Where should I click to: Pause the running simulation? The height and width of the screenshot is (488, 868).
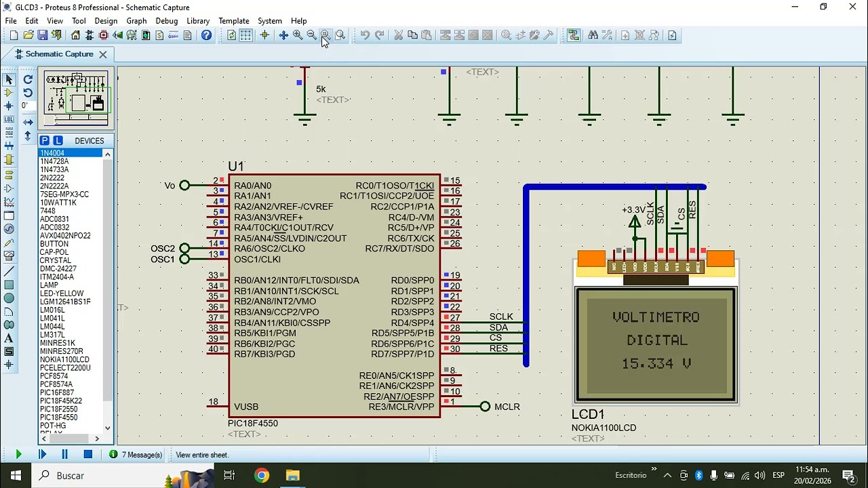[64, 455]
